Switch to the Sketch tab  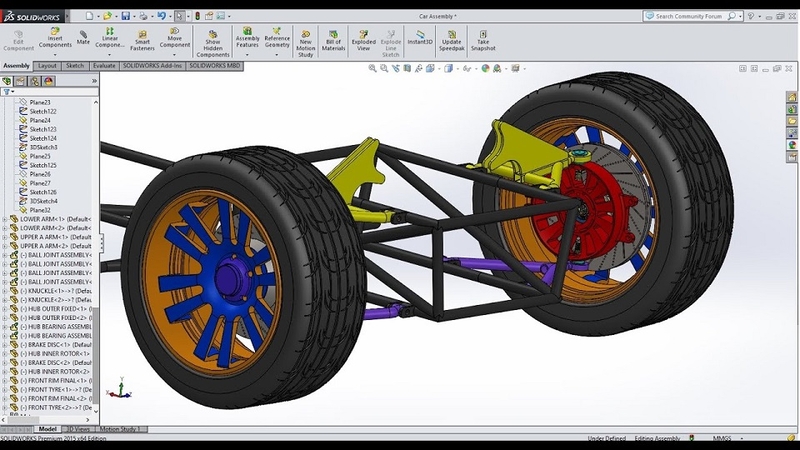pos(75,66)
